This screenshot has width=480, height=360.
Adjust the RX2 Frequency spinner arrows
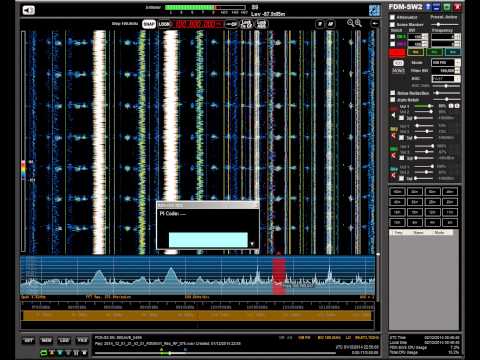tap(458, 44)
